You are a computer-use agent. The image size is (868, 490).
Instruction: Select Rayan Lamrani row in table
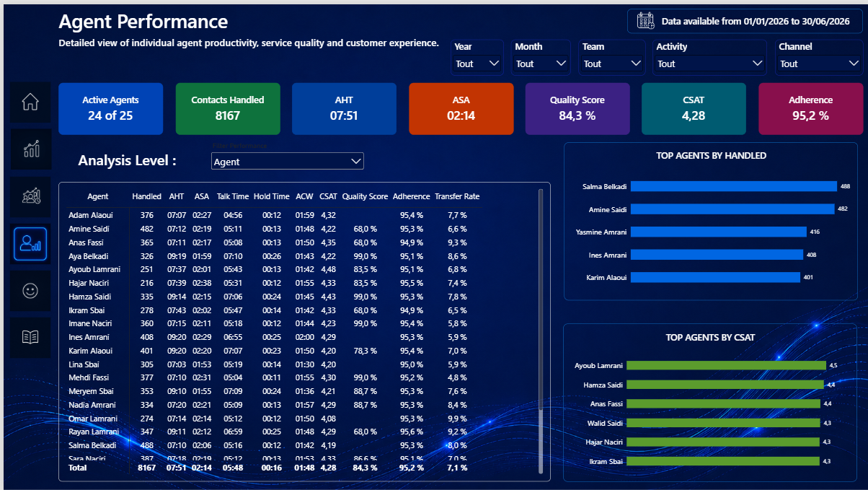[x=274, y=432]
